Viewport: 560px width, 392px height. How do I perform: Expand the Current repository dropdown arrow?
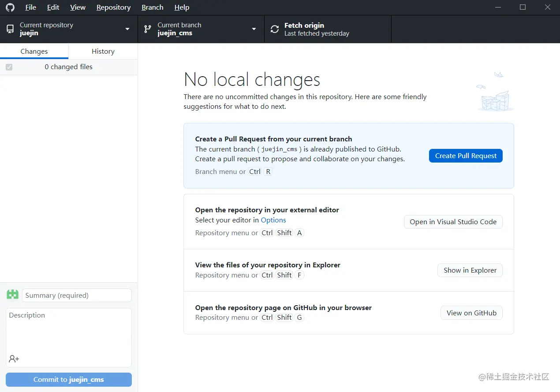click(127, 29)
